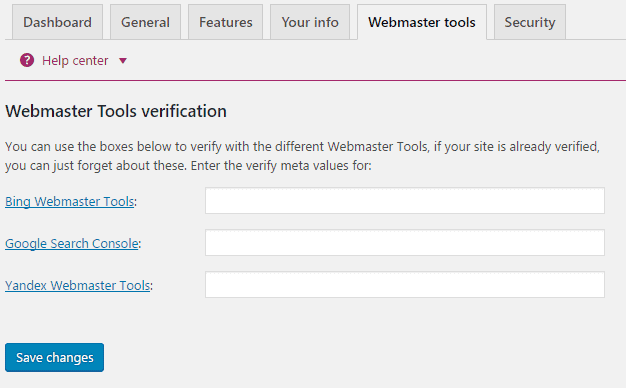
Task: Open the Help center text label
Action: point(75,61)
